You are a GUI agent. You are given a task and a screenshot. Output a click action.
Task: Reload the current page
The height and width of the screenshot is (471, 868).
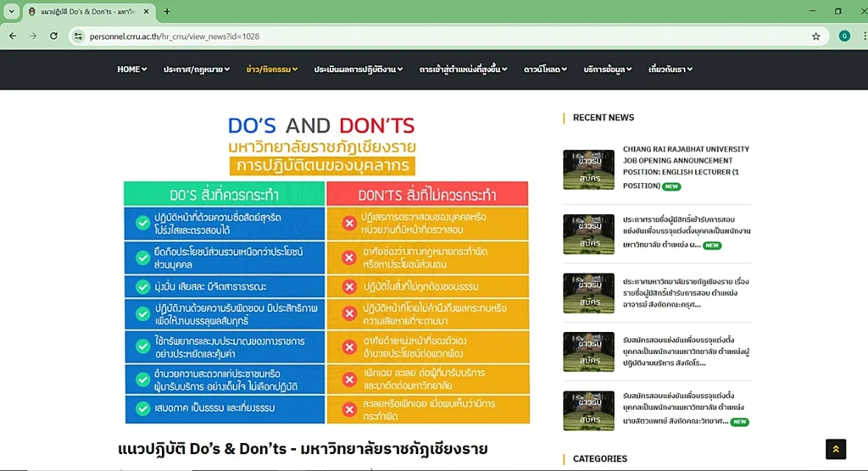[x=53, y=36]
